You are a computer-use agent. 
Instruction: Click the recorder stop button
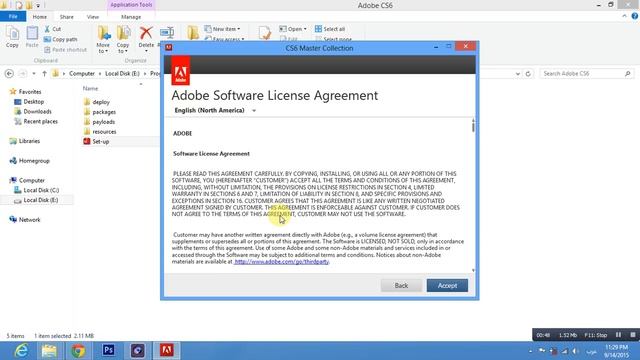pyautogui.click(x=633, y=335)
